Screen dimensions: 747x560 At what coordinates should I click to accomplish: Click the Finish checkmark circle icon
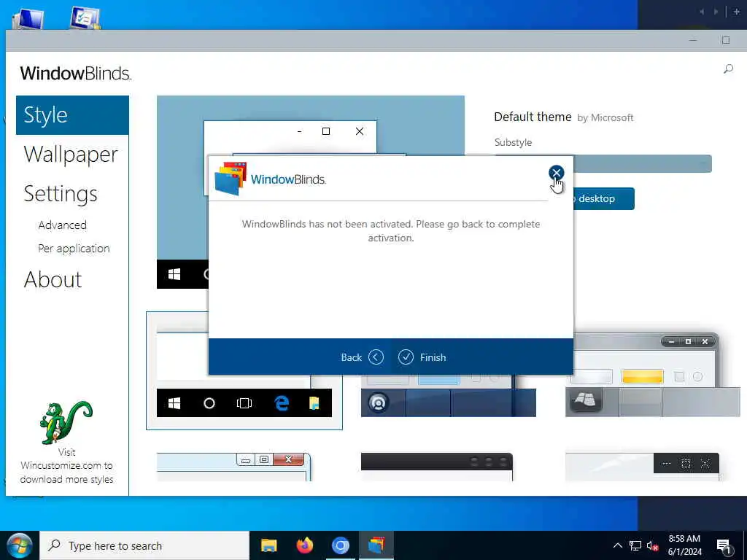point(406,357)
